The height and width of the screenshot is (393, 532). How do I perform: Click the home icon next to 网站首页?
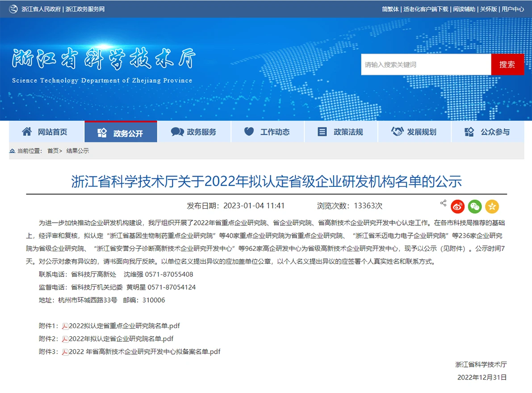point(26,131)
